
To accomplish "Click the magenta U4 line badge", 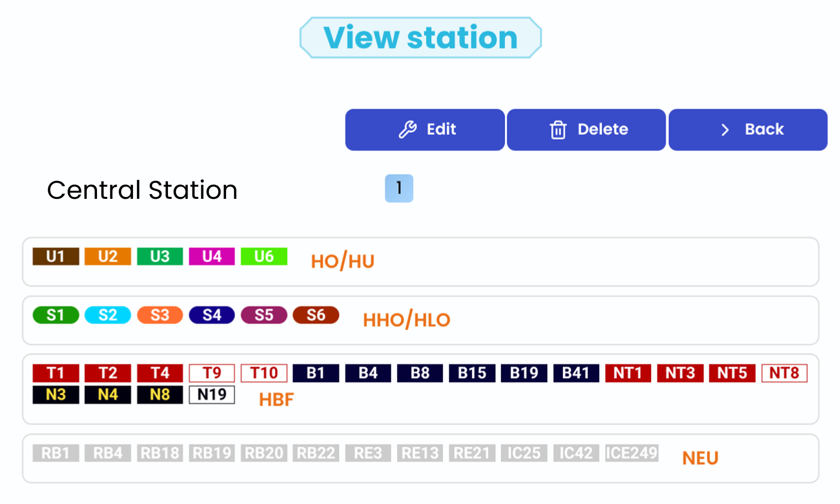I will pyautogui.click(x=212, y=256).
